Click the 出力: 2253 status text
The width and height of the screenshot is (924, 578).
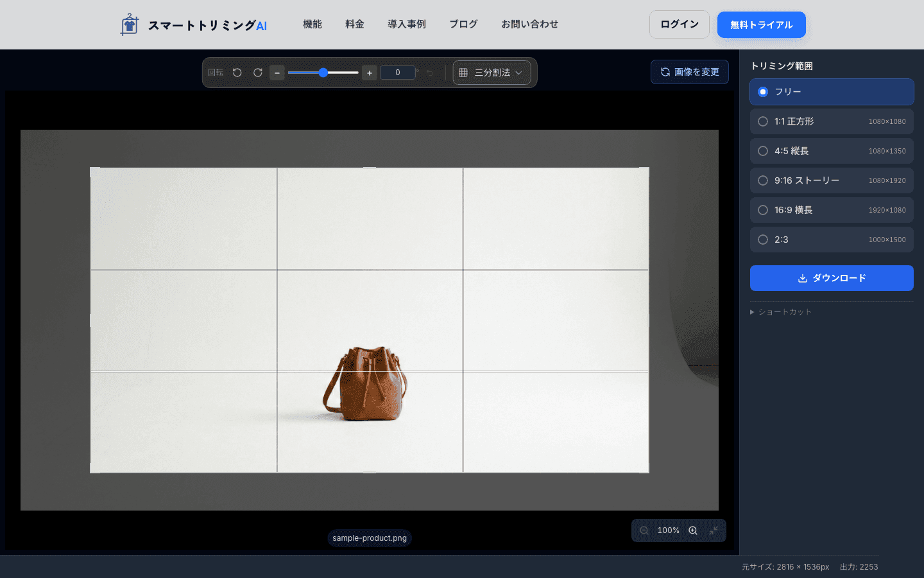click(859, 567)
